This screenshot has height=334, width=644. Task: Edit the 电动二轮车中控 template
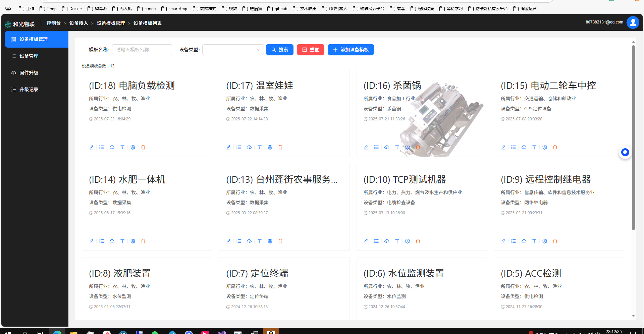[x=503, y=147]
